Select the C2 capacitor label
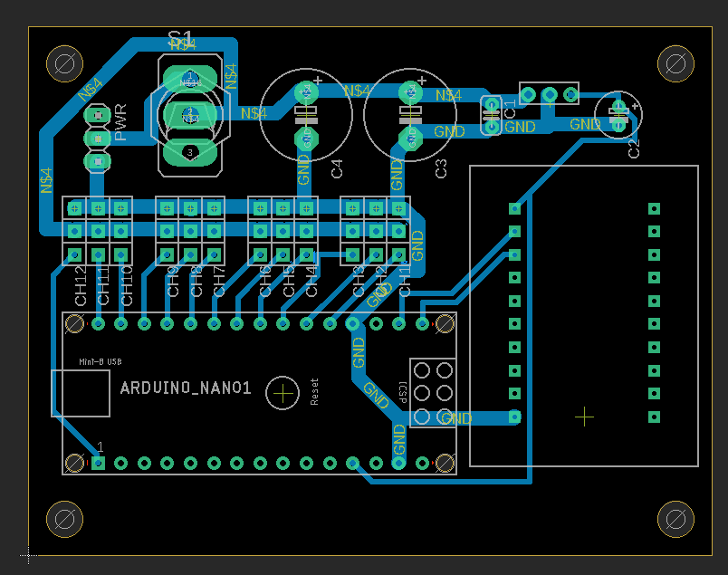Screen dimensions: 728x575 (x=634, y=149)
